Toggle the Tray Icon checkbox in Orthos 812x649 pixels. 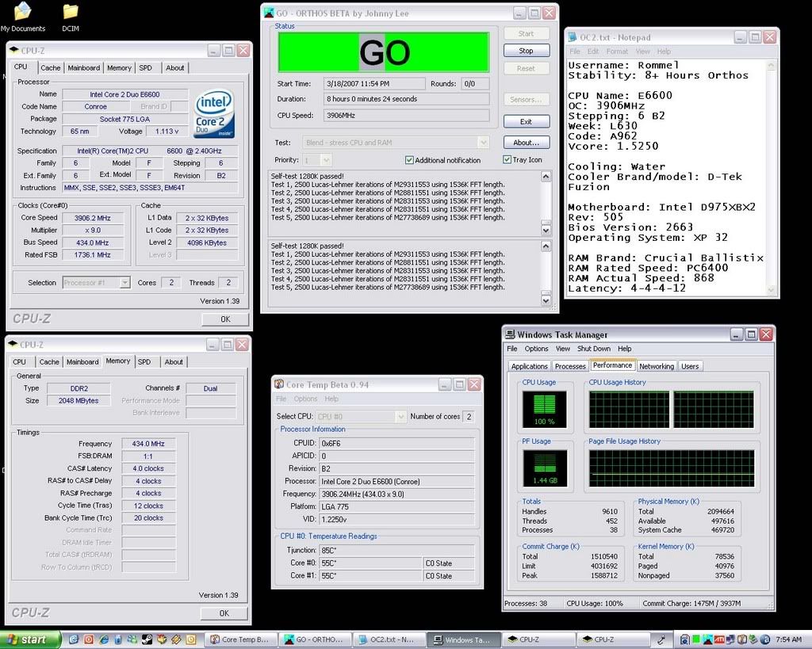click(x=507, y=159)
